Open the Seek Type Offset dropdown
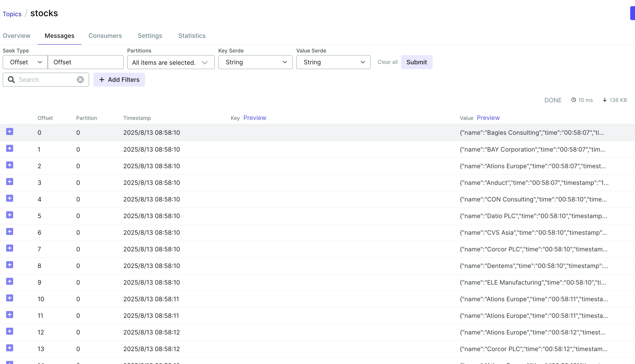Viewport: 635px width, 364px height. click(25, 62)
